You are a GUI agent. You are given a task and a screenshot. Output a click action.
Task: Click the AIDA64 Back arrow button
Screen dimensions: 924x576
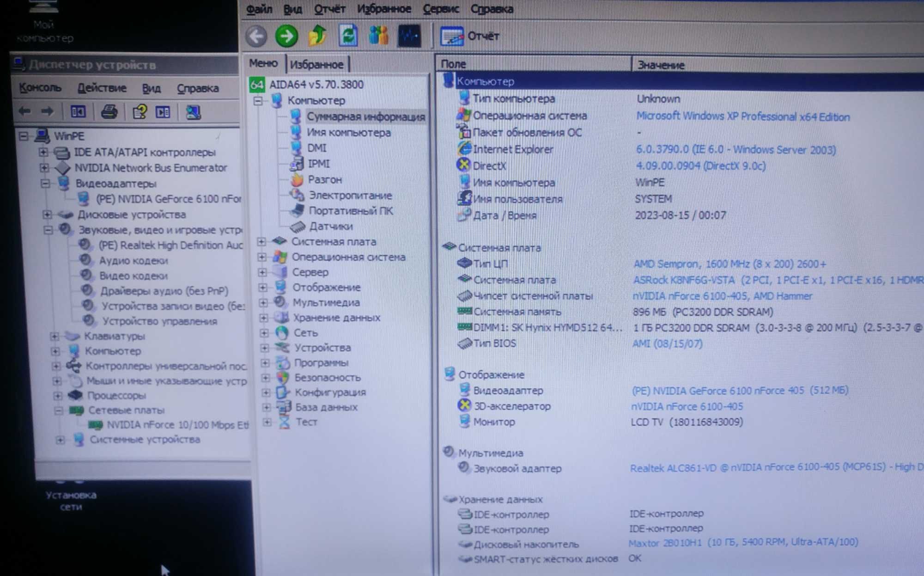(x=256, y=36)
